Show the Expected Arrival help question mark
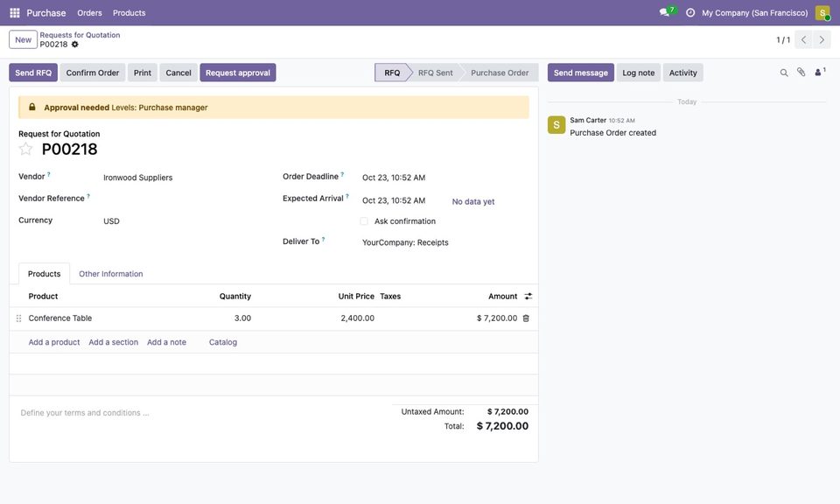 [x=347, y=196]
